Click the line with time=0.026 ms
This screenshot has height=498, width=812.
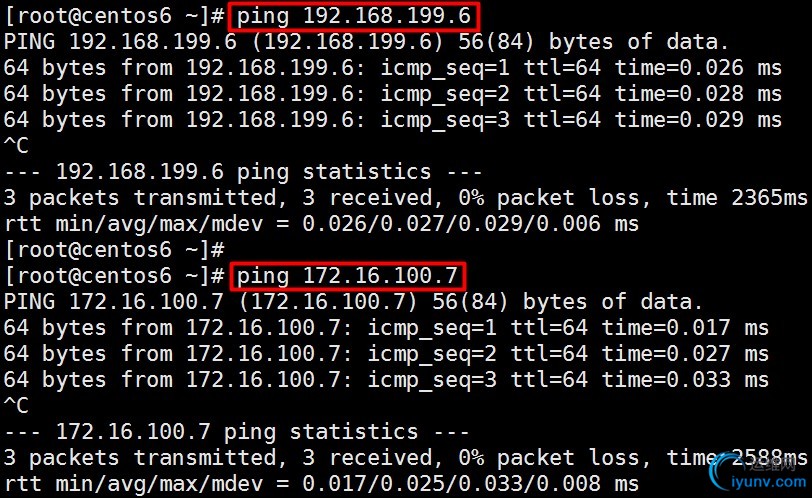[393, 68]
